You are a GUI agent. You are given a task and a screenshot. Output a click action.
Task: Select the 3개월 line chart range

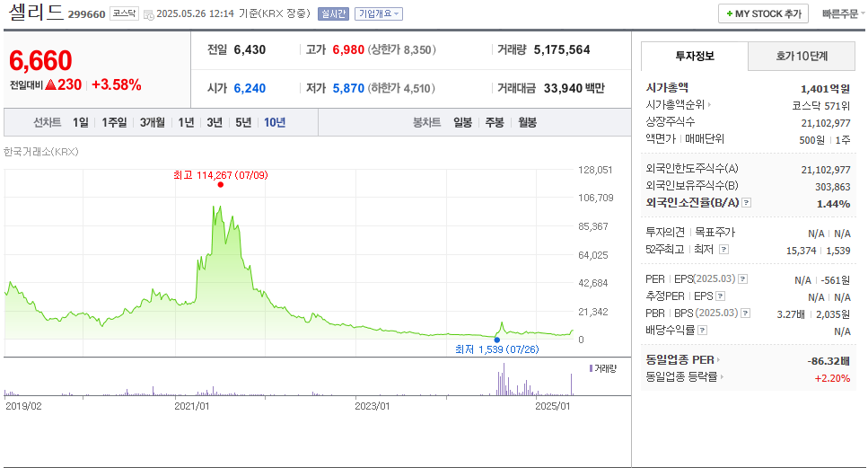(x=153, y=122)
